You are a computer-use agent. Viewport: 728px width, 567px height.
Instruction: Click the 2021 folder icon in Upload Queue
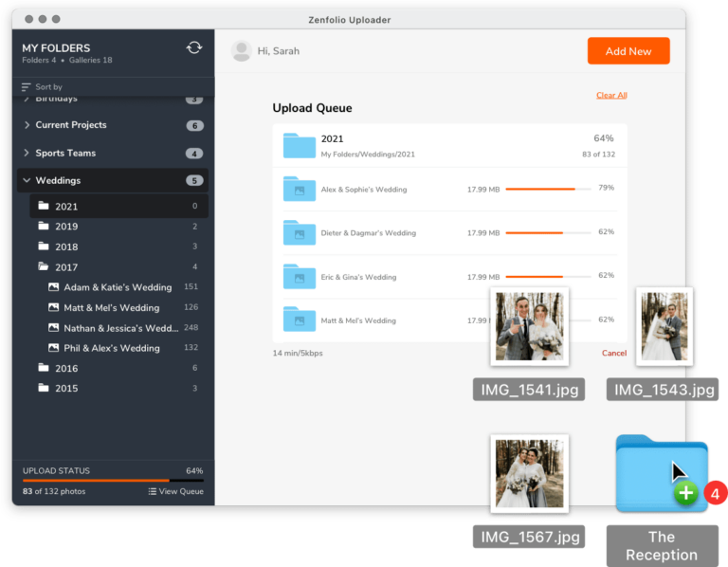[299, 145]
